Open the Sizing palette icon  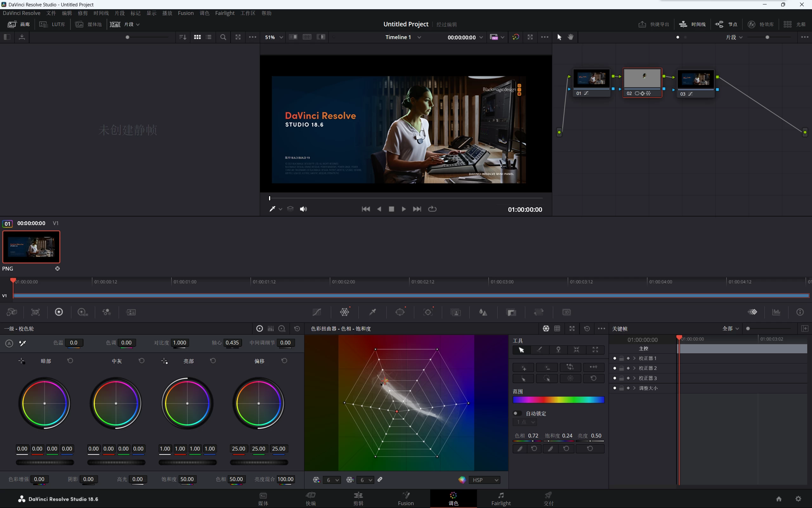539,312
